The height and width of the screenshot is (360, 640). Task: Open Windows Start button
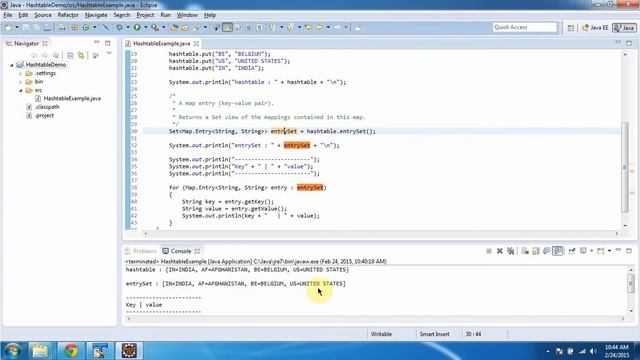(x=12, y=351)
